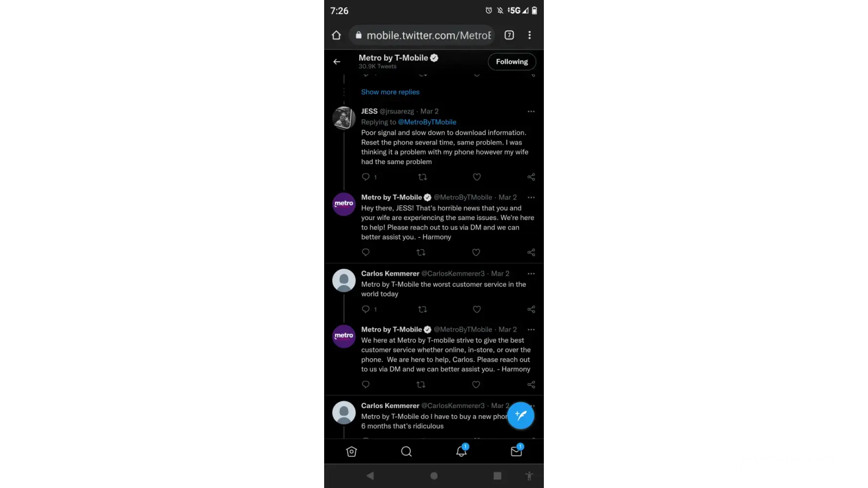
Task: Open more options on Metro's reply to JESS
Action: [x=531, y=198]
